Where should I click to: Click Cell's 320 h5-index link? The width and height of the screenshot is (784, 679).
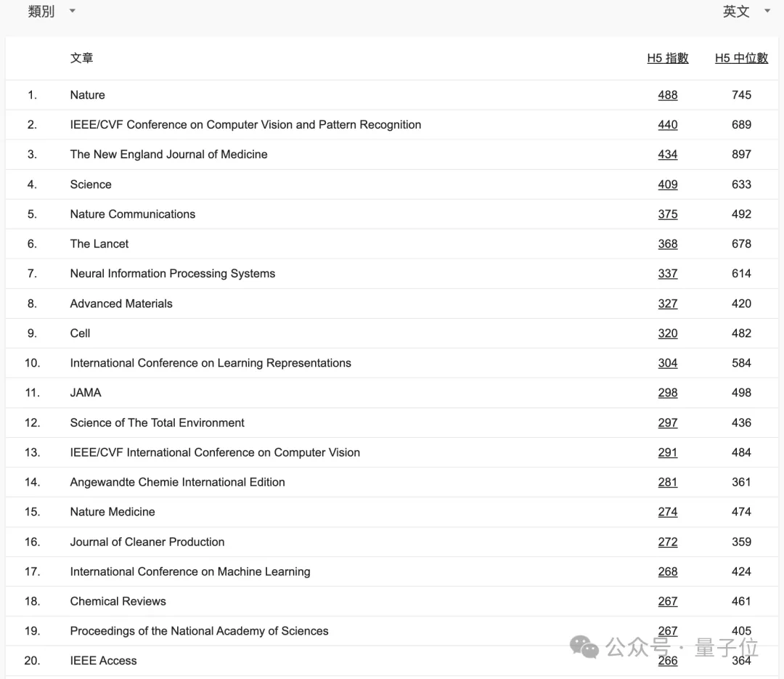[668, 333]
